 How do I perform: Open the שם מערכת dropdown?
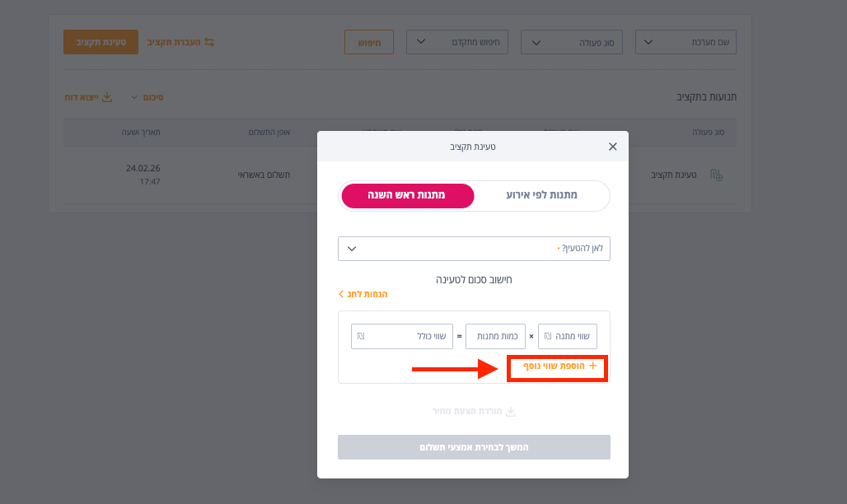686,42
